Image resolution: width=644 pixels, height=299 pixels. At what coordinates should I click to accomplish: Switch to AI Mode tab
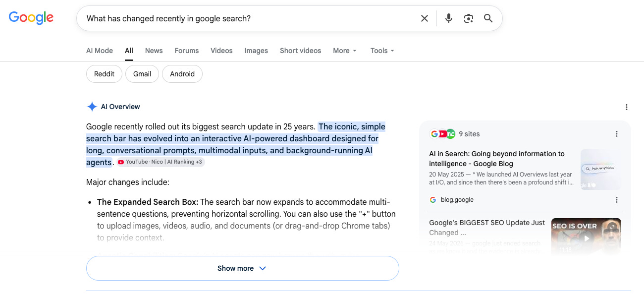tap(100, 51)
